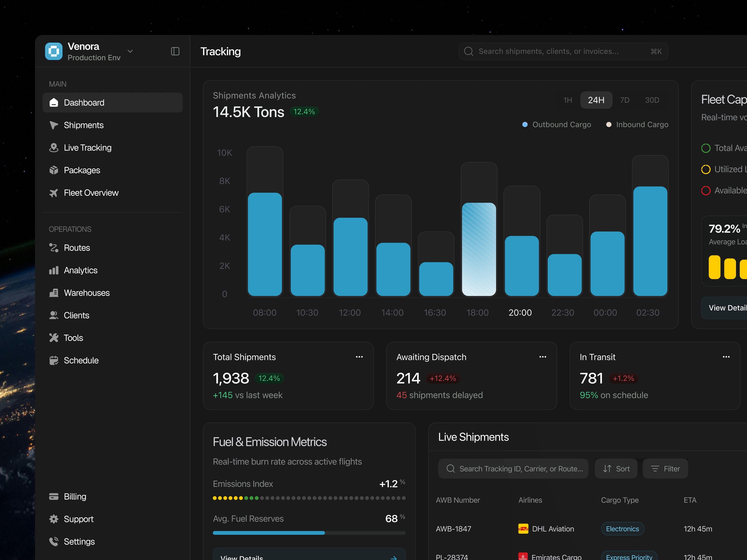Focus the Search shipments, clients, or invoices field

[563, 51]
